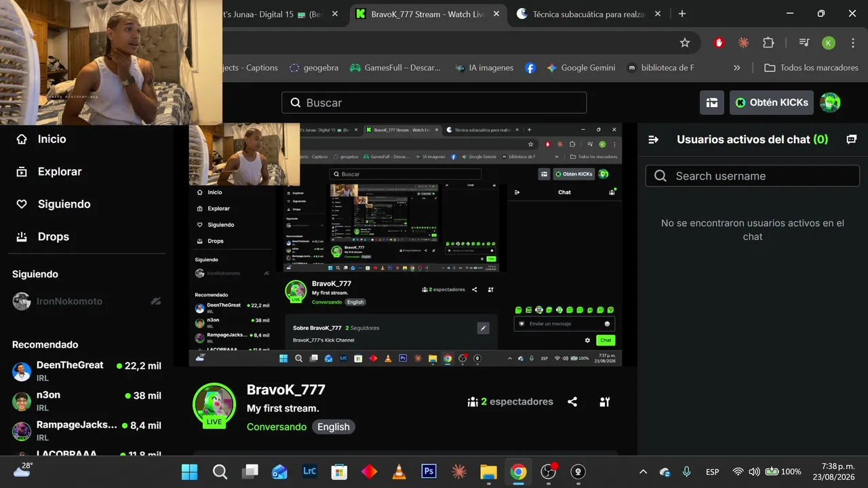
Task: Open the Chrome three-dot menu
Action: 853,43
